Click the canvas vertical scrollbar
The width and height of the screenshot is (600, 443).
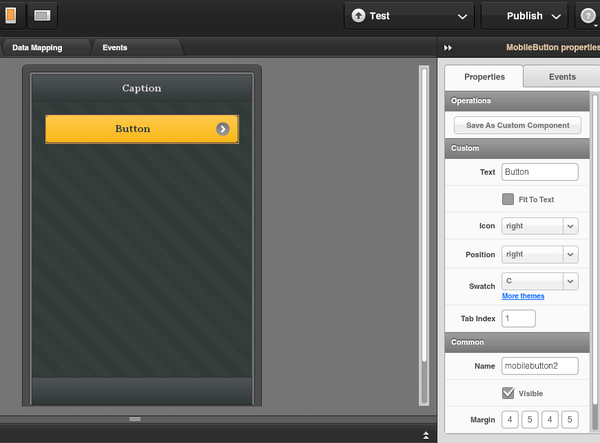[x=424, y=230]
